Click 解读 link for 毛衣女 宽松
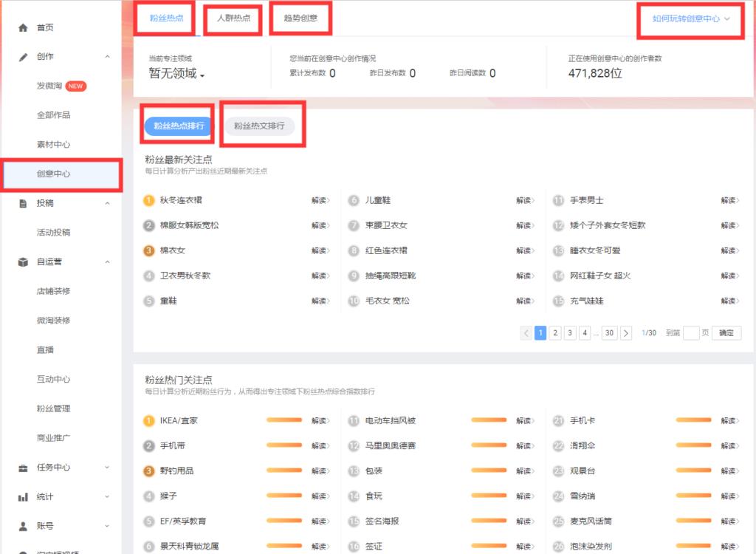The height and width of the screenshot is (554, 756). coord(525,301)
